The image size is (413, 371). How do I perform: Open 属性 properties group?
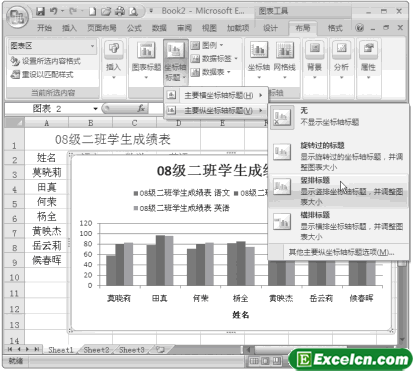(368, 61)
